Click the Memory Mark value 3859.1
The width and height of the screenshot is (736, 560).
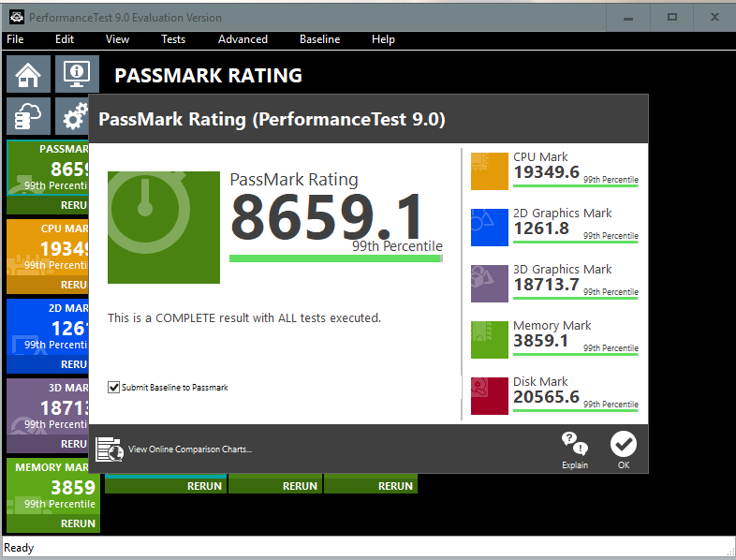[x=540, y=341]
